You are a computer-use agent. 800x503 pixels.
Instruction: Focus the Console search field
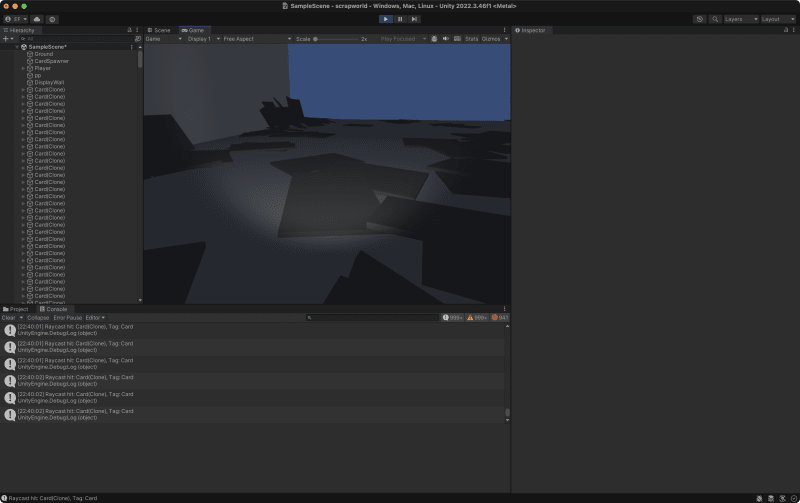tap(372, 318)
